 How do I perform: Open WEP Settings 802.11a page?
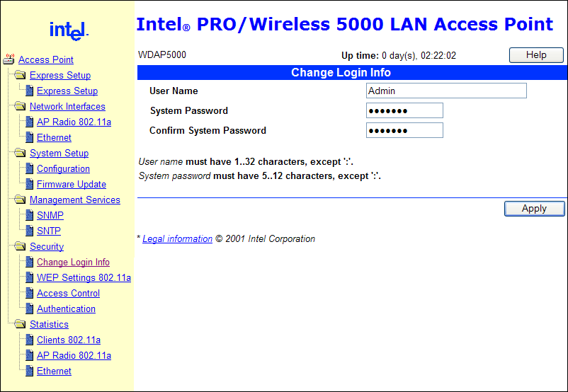(84, 277)
